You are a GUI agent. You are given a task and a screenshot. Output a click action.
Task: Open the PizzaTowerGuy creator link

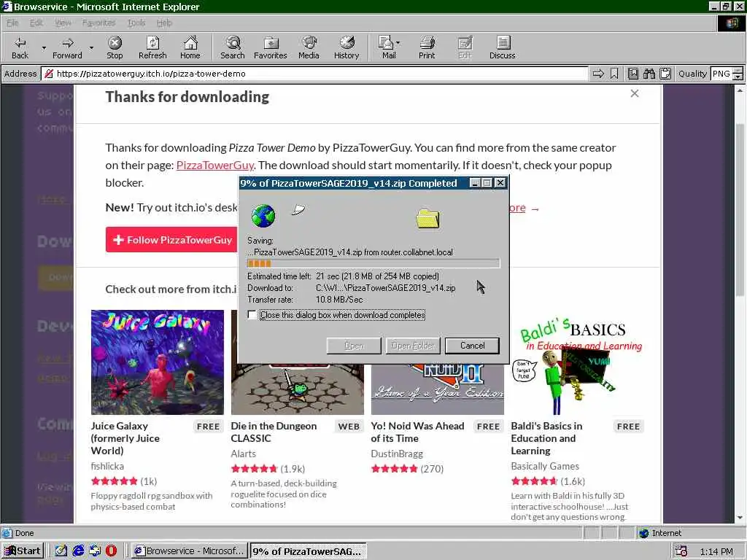(x=215, y=166)
